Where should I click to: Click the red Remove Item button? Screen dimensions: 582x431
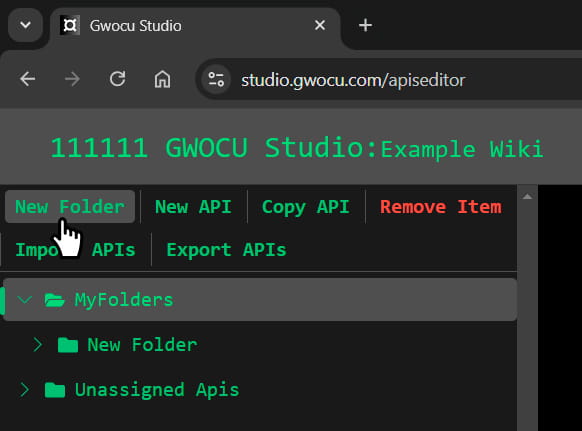click(441, 207)
